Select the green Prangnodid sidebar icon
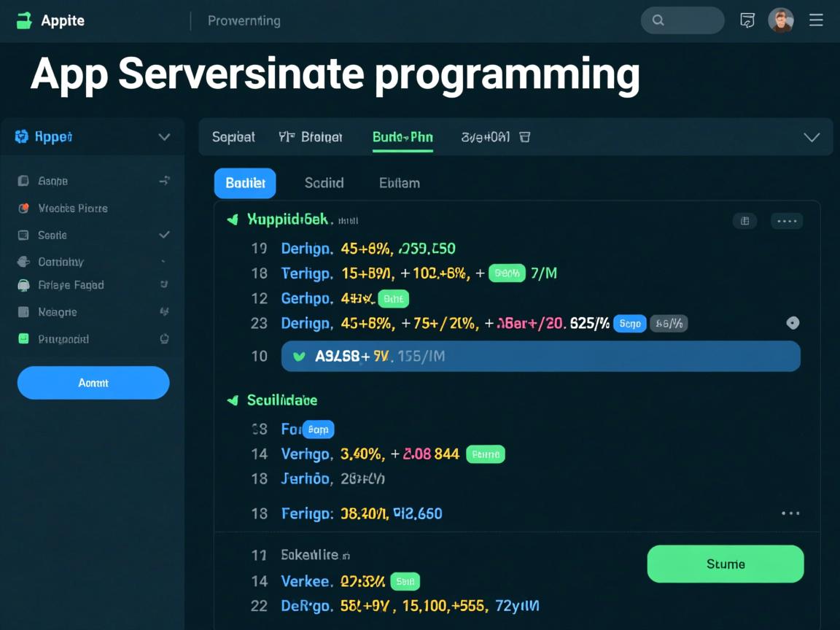 pyautogui.click(x=23, y=339)
